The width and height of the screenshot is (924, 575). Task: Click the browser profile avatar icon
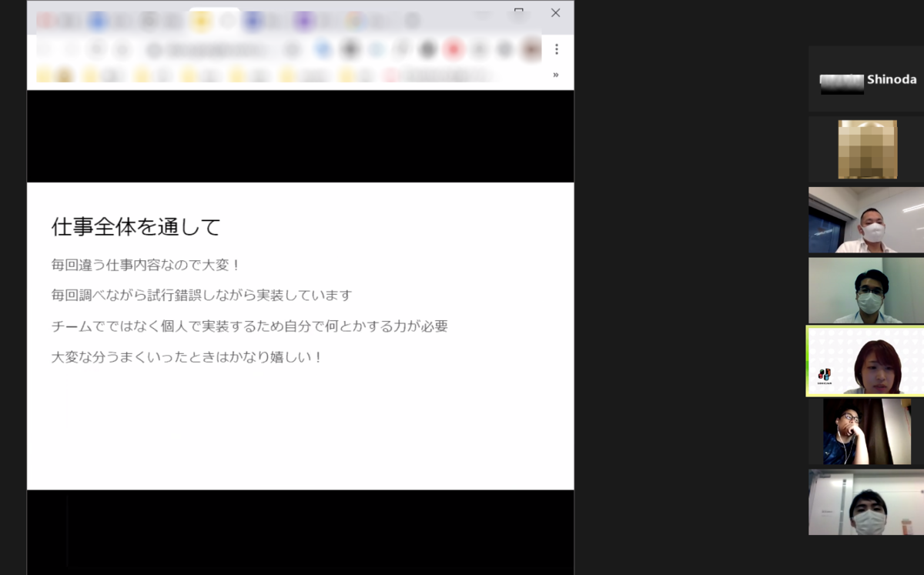[x=531, y=48]
